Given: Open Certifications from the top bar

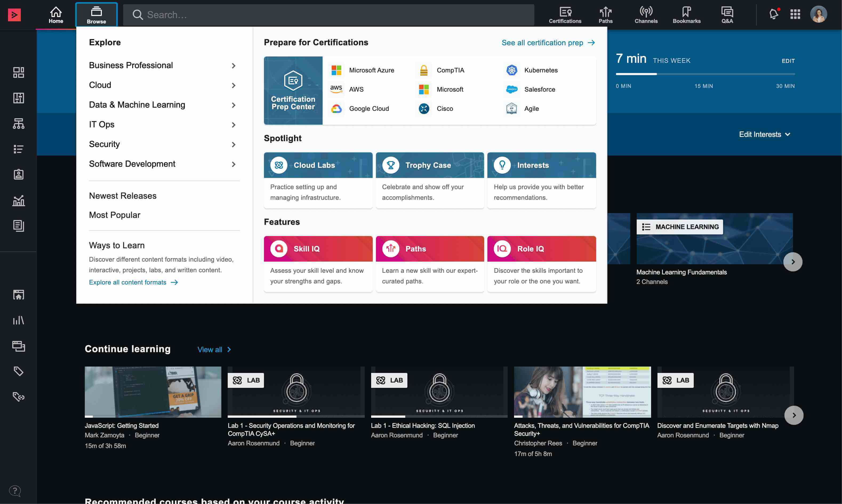Looking at the screenshot, I should pos(565,15).
